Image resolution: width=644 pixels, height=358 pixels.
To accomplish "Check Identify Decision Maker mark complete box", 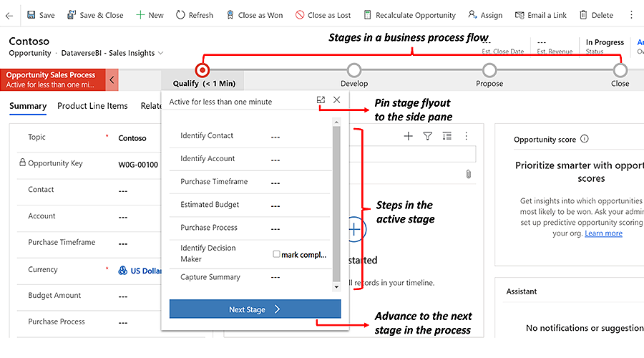I will 276,254.
